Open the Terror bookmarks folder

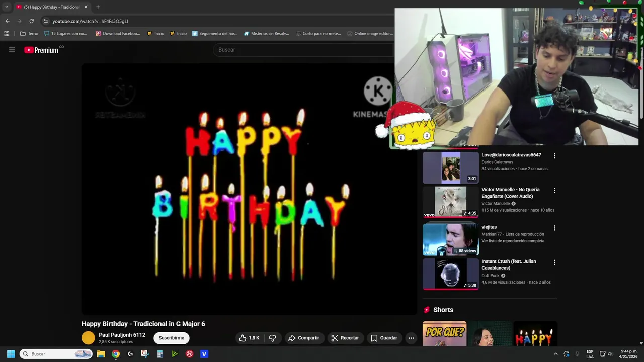click(x=29, y=34)
